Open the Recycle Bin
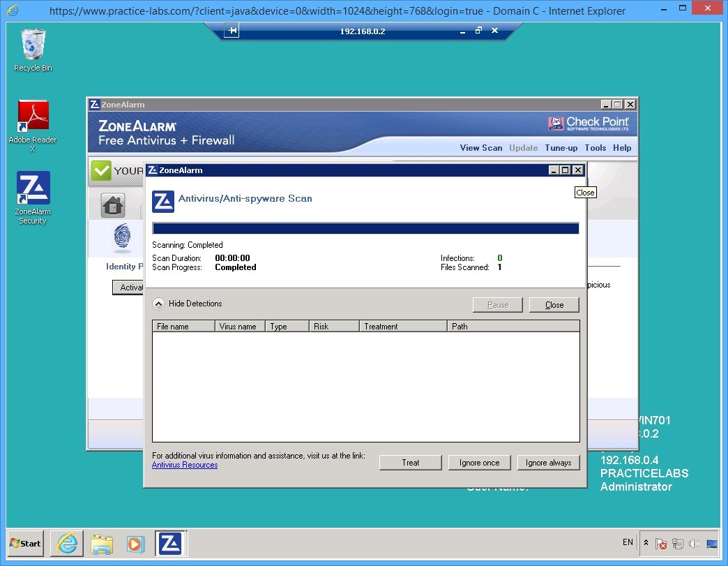 click(32, 43)
